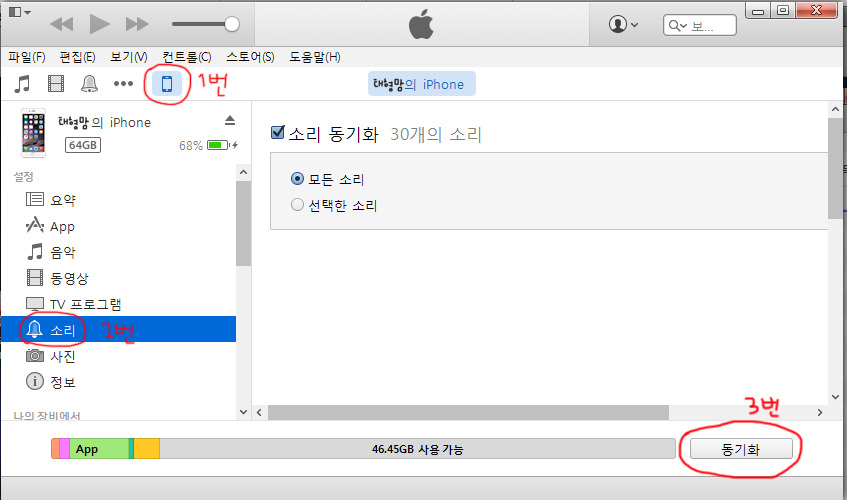Switch to the Music library icon
The image size is (847, 500).
(22, 84)
